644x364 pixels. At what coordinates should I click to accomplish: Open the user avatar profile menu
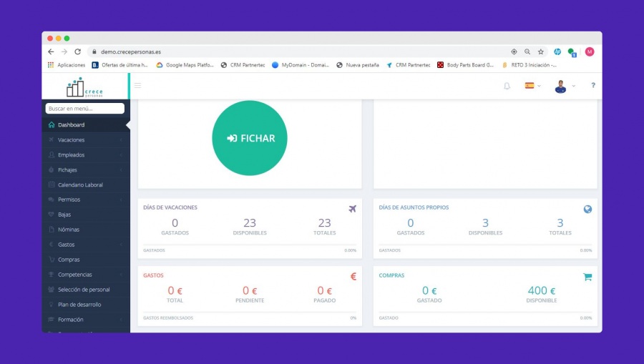tap(565, 87)
